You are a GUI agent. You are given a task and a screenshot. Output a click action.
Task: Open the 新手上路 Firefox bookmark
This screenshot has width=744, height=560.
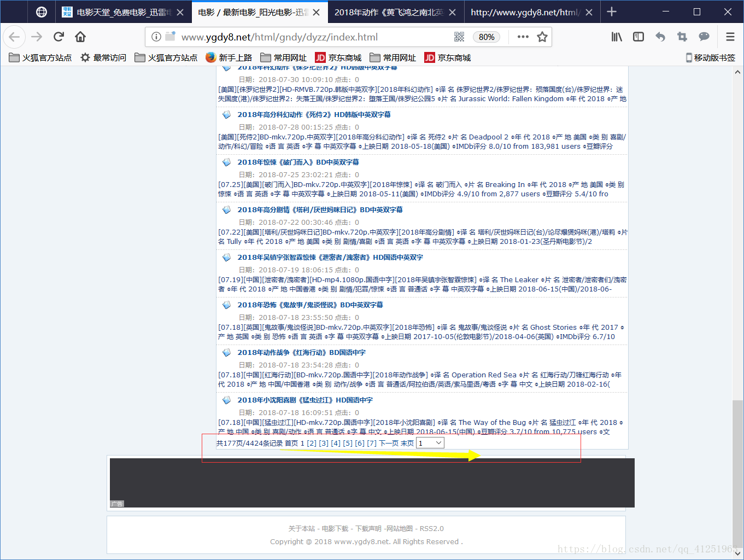pyautogui.click(x=229, y=57)
